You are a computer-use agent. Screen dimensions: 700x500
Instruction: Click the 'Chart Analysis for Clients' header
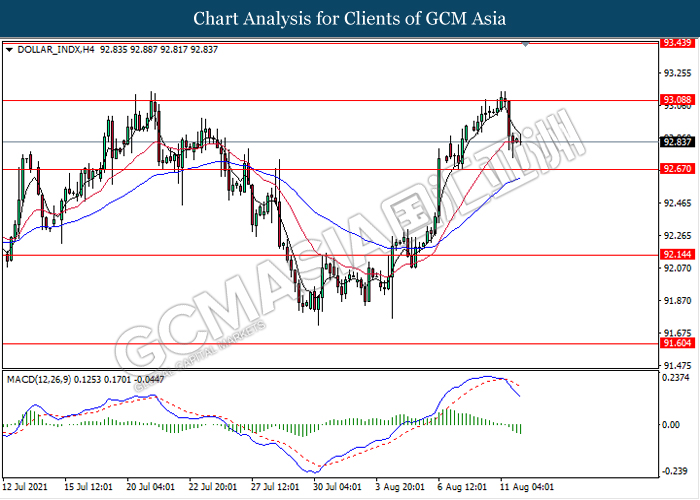tap(350, 18)
